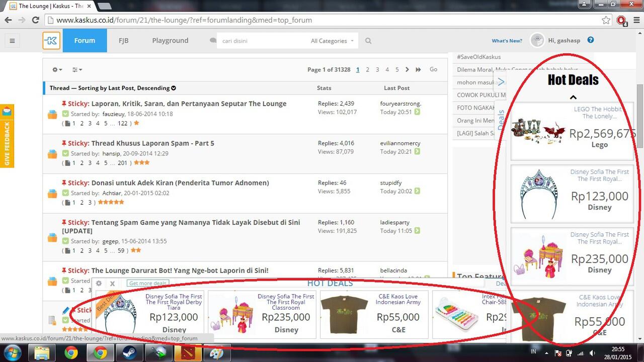The width and height of the screenshot is (644, 362).
Task: Open Paint from the taskbar
Action: (x=217, y=353)
